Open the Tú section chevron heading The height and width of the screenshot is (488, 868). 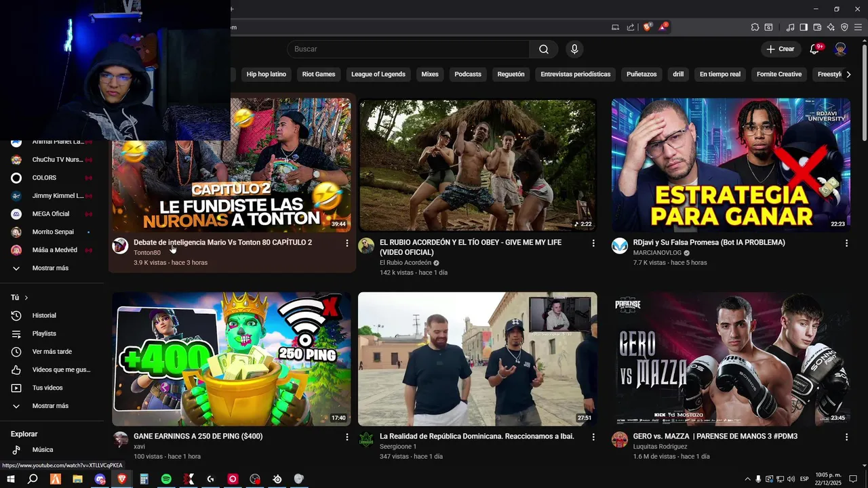(x=20, y=298)
